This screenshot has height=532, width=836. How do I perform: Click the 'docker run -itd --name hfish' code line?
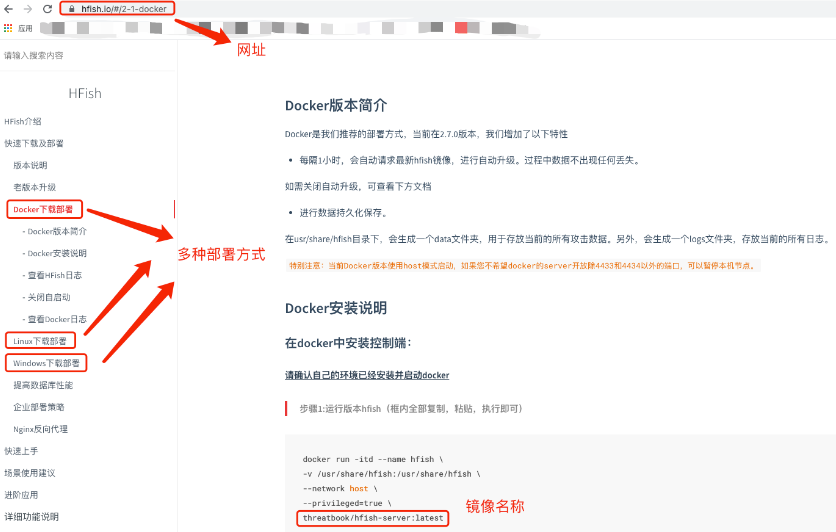pyautogui.click(x=373, y=459)
